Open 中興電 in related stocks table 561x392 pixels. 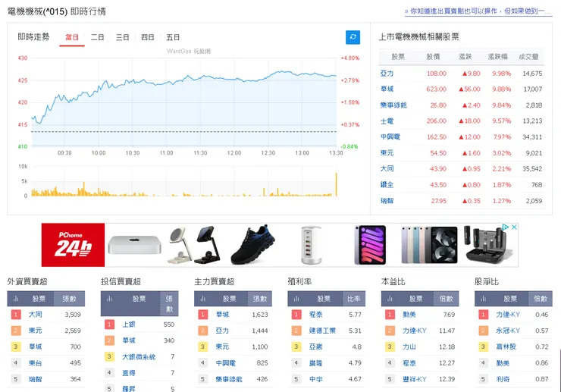390,136
